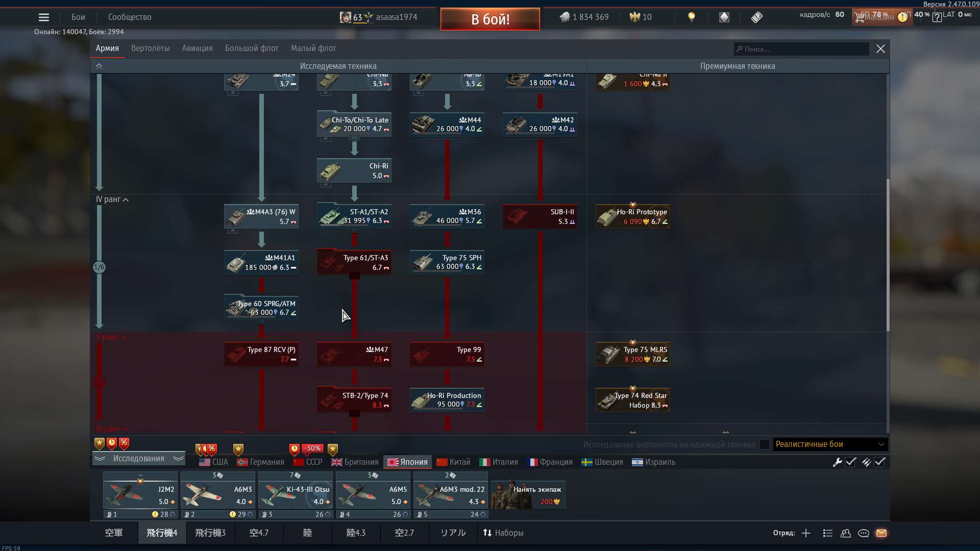The image size is (980, 551).
Task: Select the 陸4.3 preset
Action: tap(356, 533)
